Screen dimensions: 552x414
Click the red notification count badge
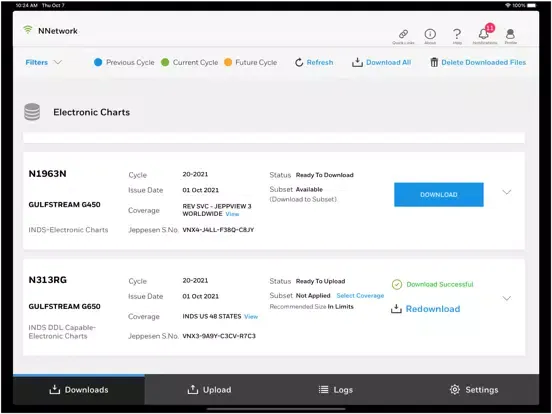click(x=490, y=28)
